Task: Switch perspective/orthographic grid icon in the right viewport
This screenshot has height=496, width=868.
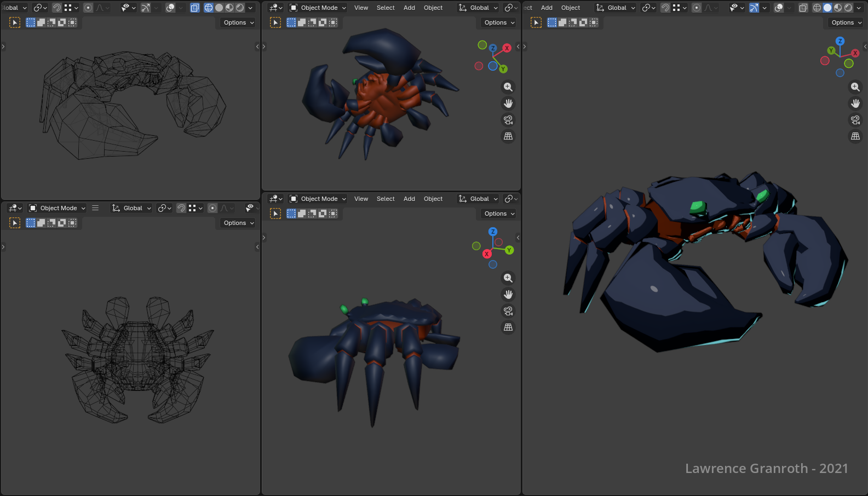Action: coord(855,136)
